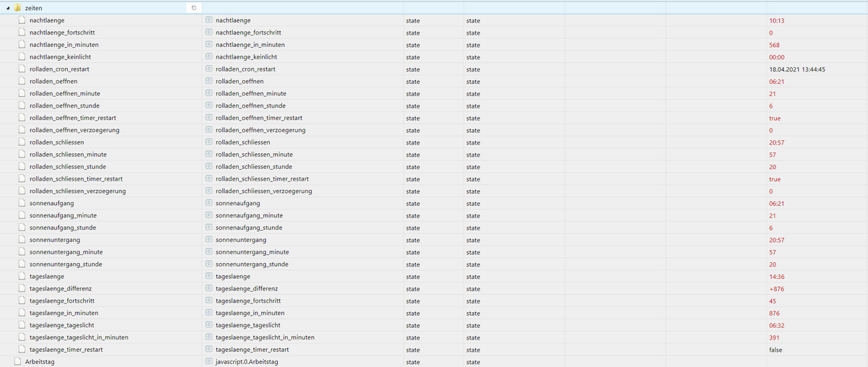
Task: Click state icon before sonnenaufgang_stunde name column
Action: coord(209,228)
